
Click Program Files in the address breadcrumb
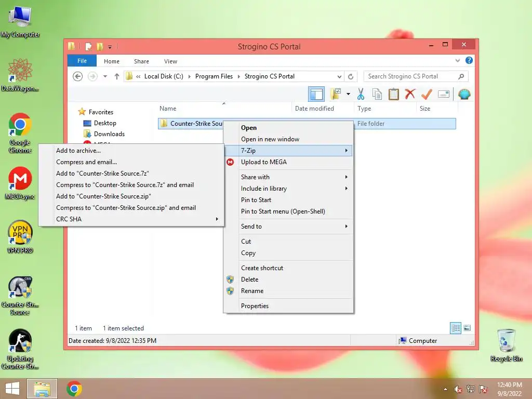pos(214,76)
